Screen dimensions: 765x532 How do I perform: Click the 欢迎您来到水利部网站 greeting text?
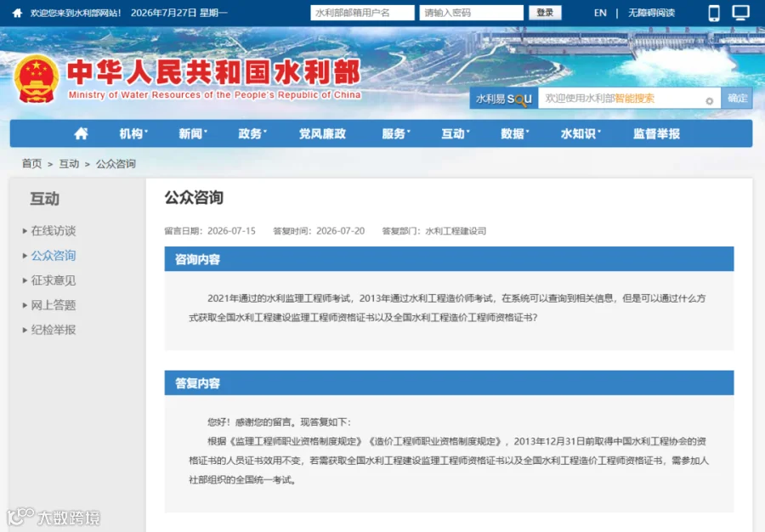[x=76, y=13]
